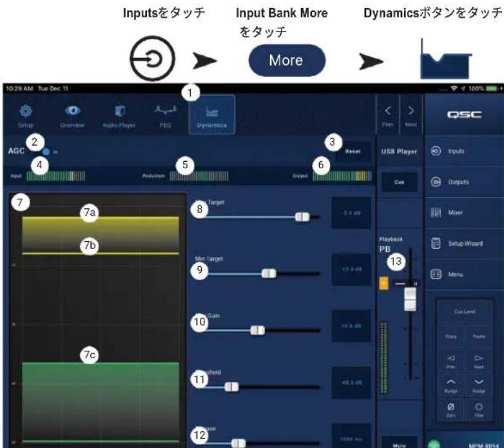
Task: Click the Max Gain slider handle
Action: point(257,330)
